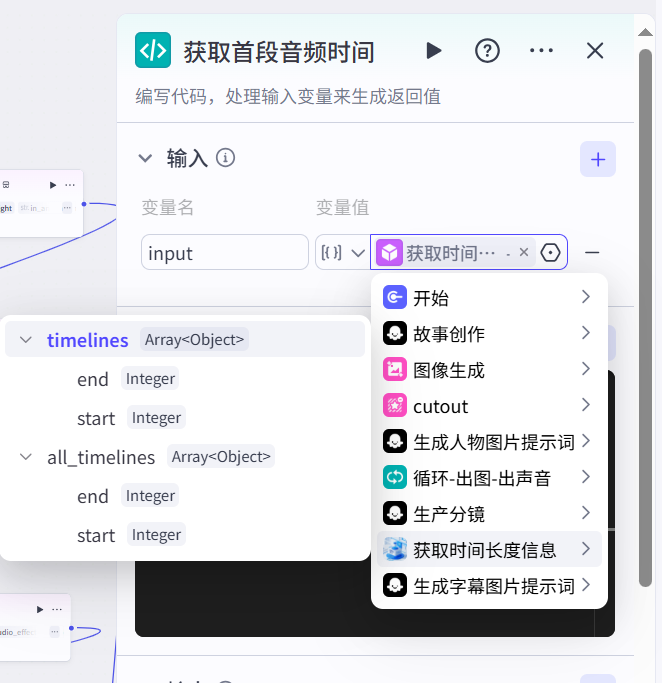The height and width of the screenshot is (683, 662).
Task: Select end Integer under all_timelines
Action: (x=128, y=496)
